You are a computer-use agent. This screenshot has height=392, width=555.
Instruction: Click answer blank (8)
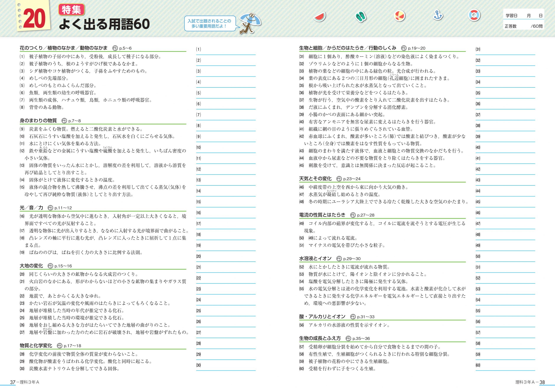click(x=226, y=127)
